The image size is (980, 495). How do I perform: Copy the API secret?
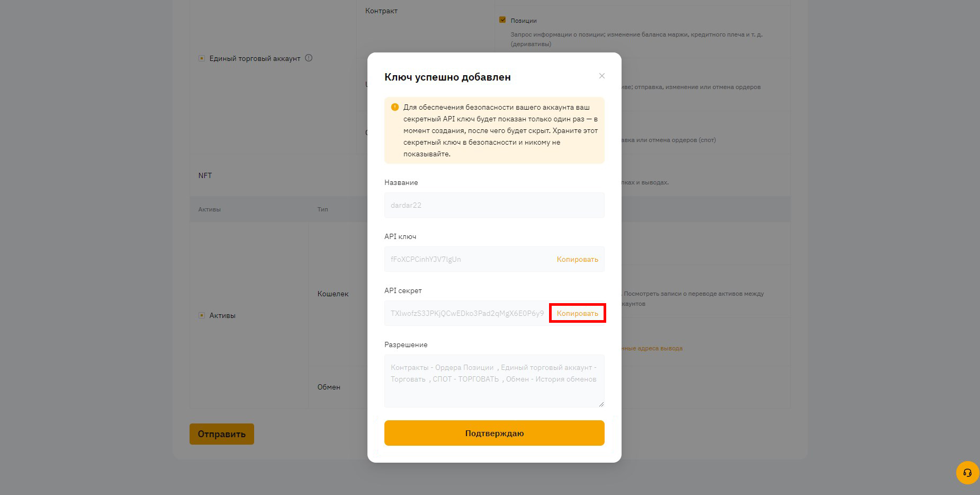click(577, 313)
